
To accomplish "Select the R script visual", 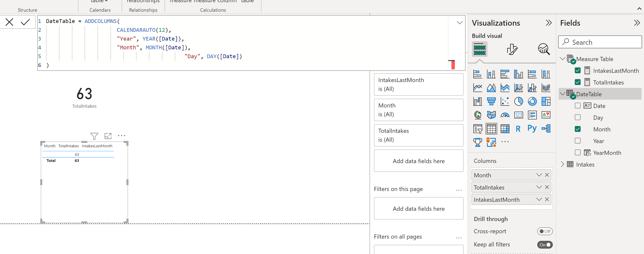I will (518, 129).
